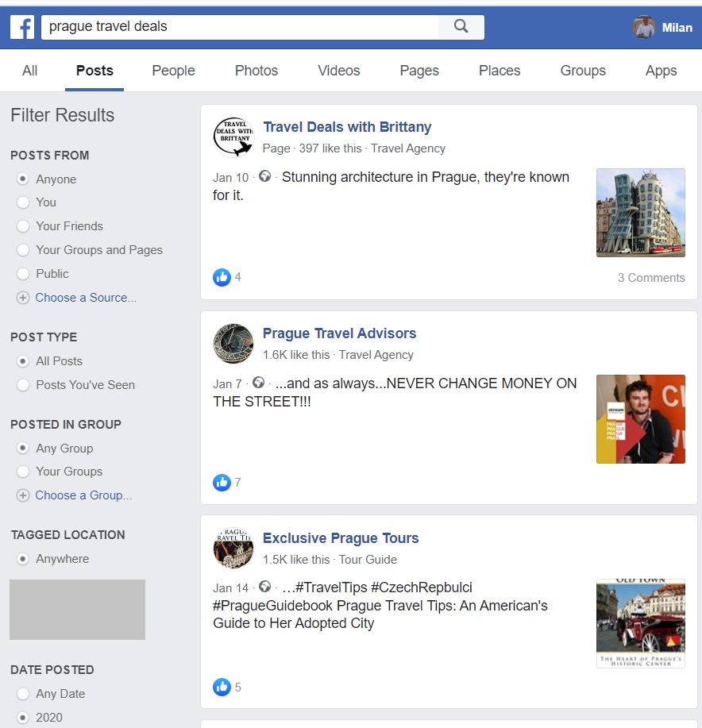Viewport: 702px width, 728px height.
Task: Select the Your Groups radio option
Action: pos(23,472)
